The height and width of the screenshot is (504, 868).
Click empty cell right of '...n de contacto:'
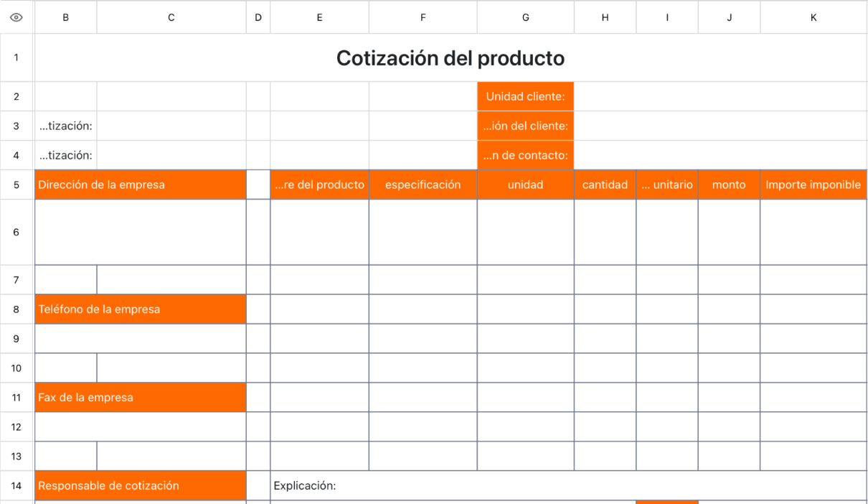click(x=721, y=155)
